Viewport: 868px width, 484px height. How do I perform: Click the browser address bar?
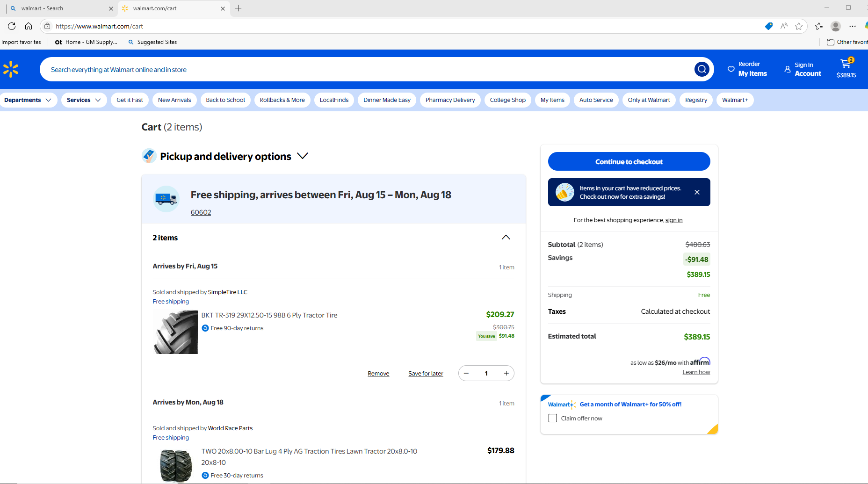coord(402,26)
